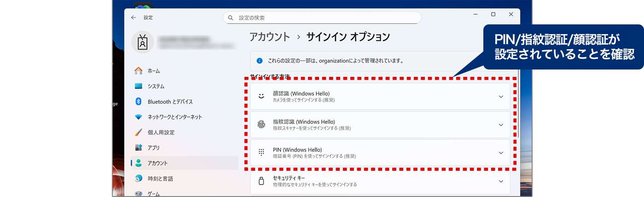Click the user profile avatar picture
This screenshot has height=197, width=644.
coord(143,42)
